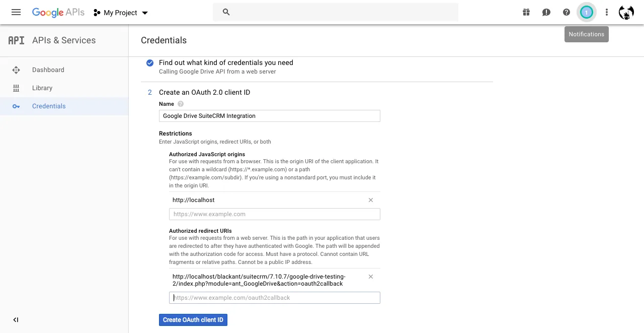Click the completed step checkmark icon
The width and height of the screenshot is (644, 333).
[150, 63]
